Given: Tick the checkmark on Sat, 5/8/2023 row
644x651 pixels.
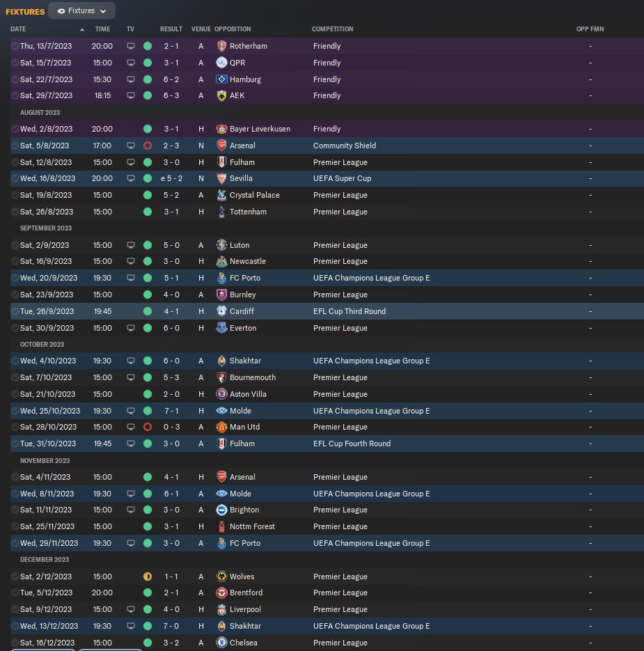Looking at the screenshot, I should coord(15,146).
